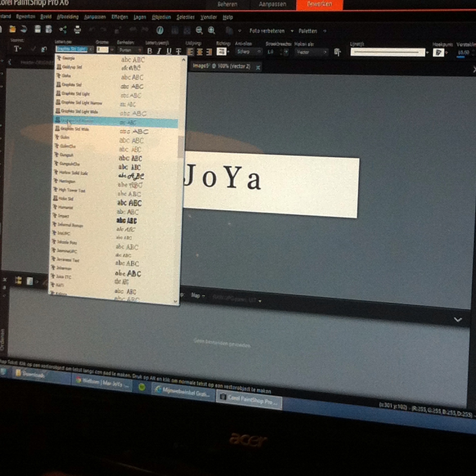The image size is (476, 476).
Task: Toggle Strikethrough text formatting
Action: [178, 51]
